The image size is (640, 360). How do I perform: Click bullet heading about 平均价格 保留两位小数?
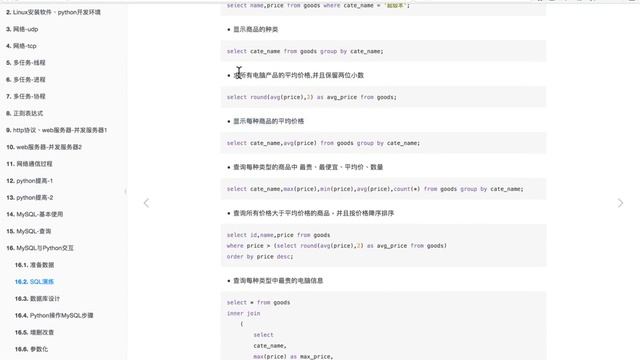(298, 75)
